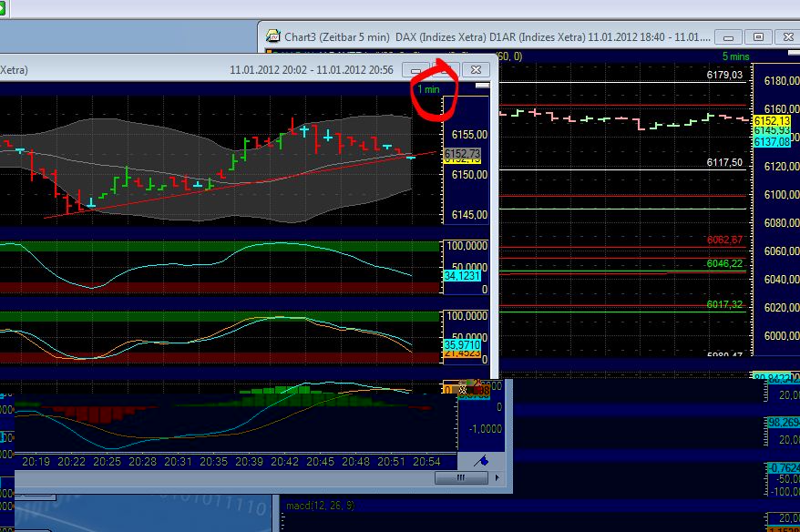Click the horizontal scrollbar right arrow

(x=497, y=477)
